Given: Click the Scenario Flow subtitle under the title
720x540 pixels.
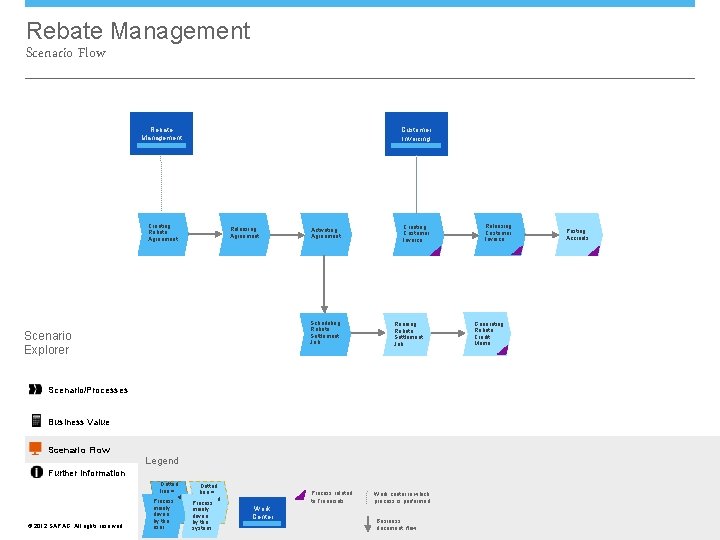Looking at the screenshot, I should [x=66, y=53].
